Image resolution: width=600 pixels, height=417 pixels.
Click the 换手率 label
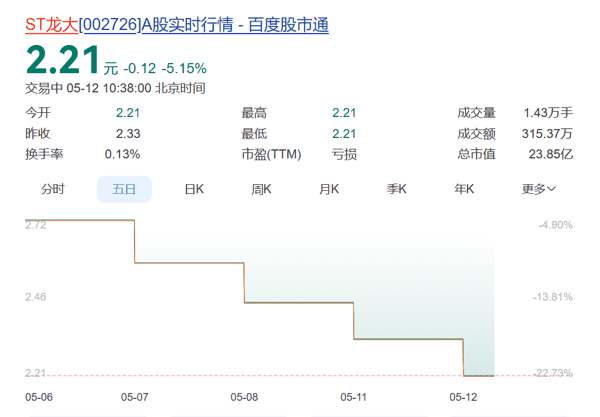click(x=44, y=154)
